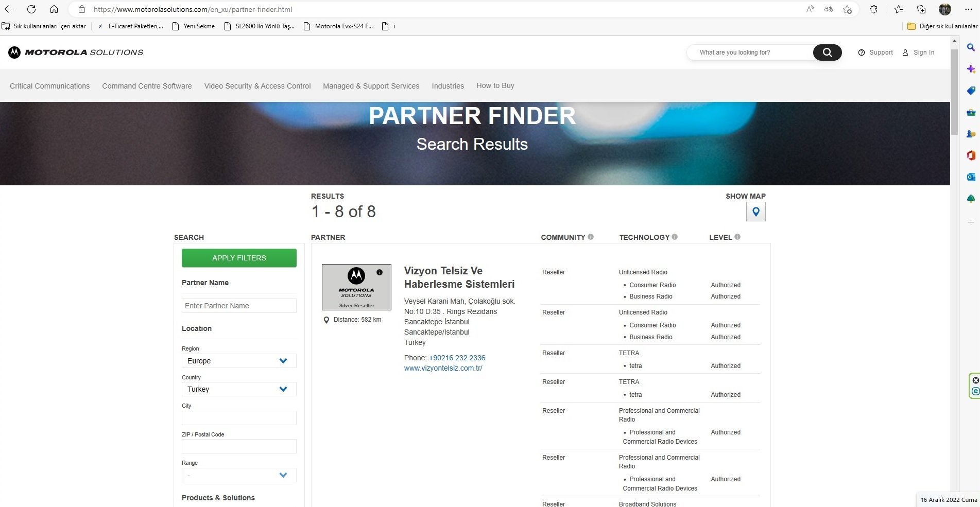
Task: Open Command Centre Software menu
Action: click(x=147, y=86)
